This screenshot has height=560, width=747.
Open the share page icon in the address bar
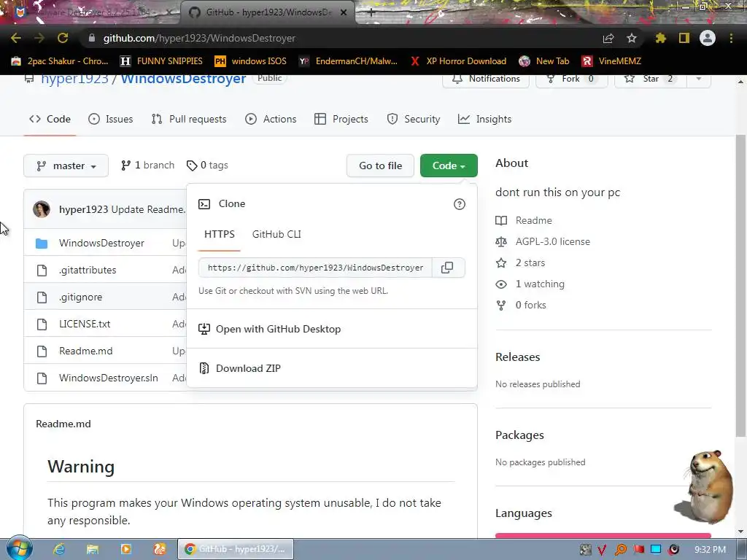[608, 38]
